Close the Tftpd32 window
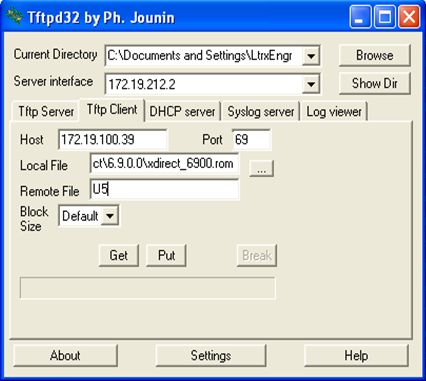 [410, 17]
